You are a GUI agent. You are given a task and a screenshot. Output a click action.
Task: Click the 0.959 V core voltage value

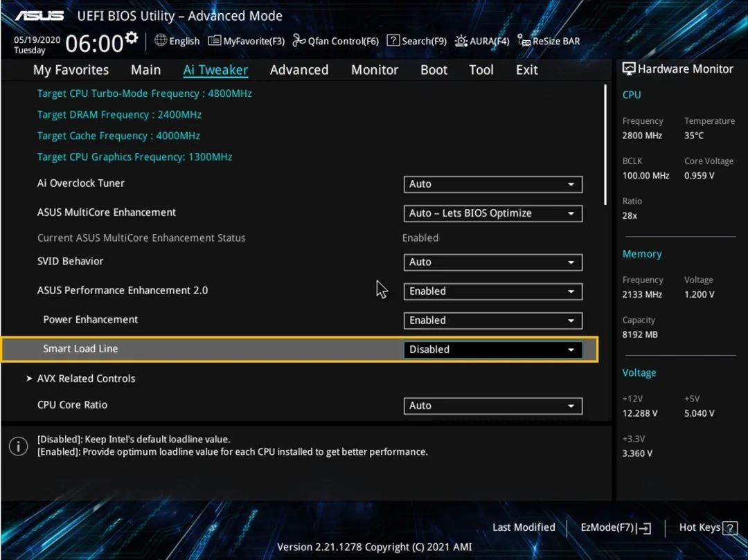tap(700, 175)
